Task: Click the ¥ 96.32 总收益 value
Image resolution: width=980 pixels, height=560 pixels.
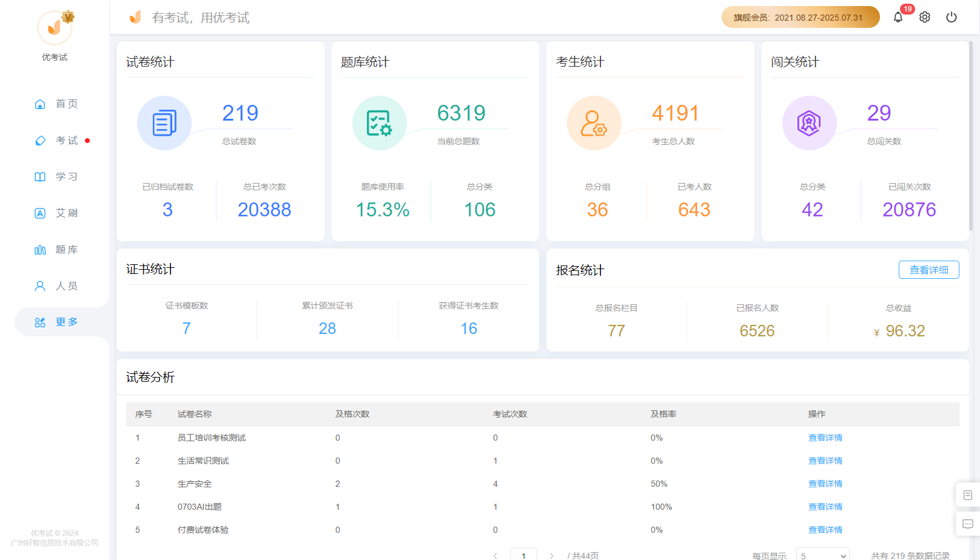Action: (x=899, y=331)
